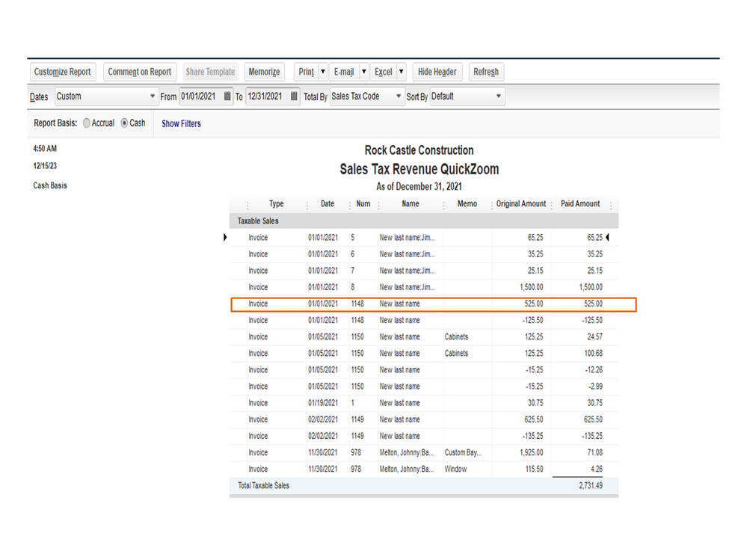
Task: Click original amount 25.15 of invoice 7
Action: coord(535,271)
